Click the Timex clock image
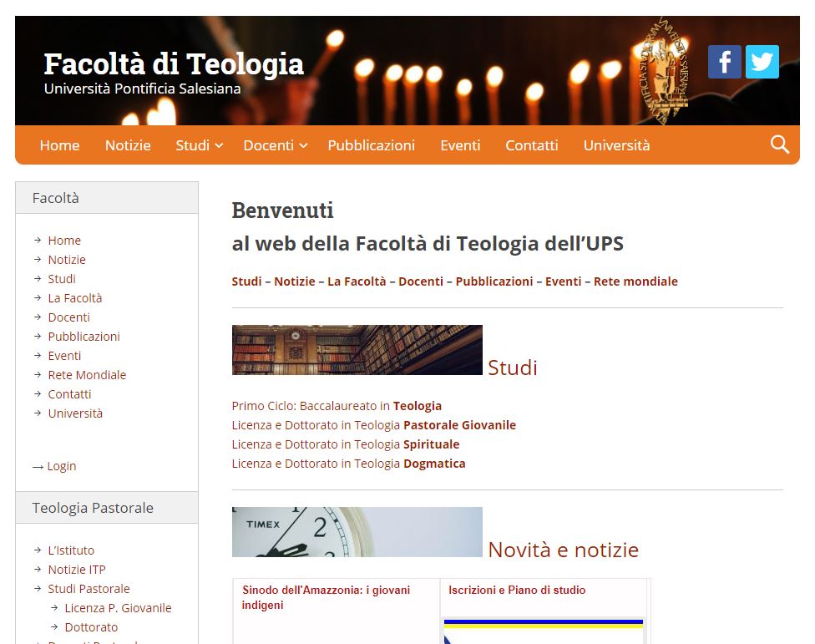 [x=357, y=532]
